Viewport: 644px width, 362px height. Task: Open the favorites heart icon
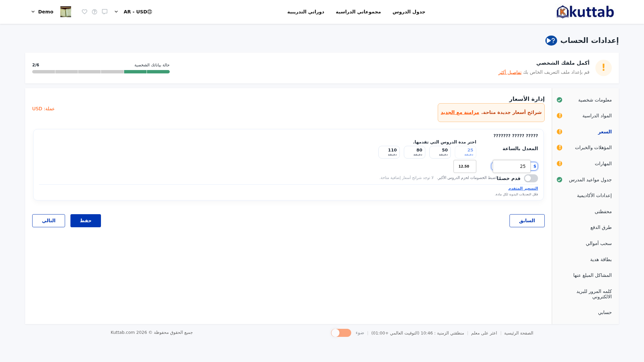tap(85, 12)
